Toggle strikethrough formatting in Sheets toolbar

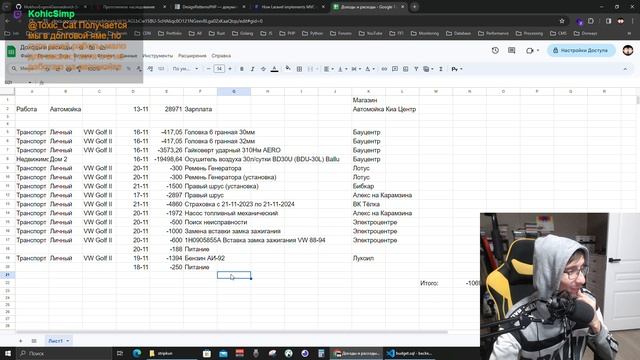pyautogui.click(x=263, y=69)
